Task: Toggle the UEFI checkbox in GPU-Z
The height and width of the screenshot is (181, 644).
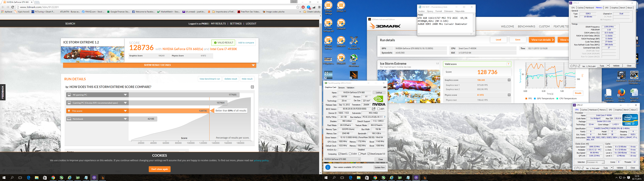Action: point(379,109)
